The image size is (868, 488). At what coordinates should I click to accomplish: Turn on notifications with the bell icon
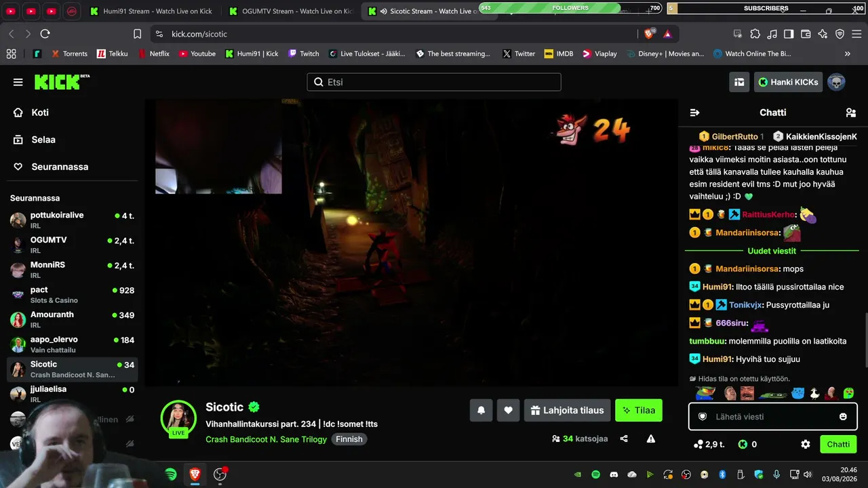coord(481,410)
